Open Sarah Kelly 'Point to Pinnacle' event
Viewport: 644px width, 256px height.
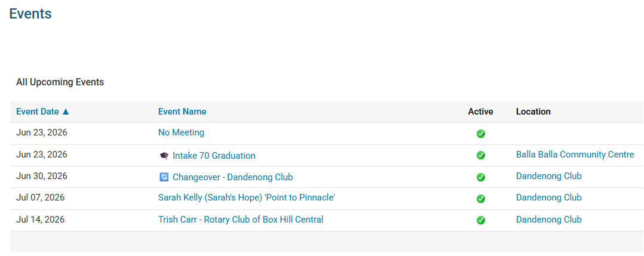click(x=247, y=198)
